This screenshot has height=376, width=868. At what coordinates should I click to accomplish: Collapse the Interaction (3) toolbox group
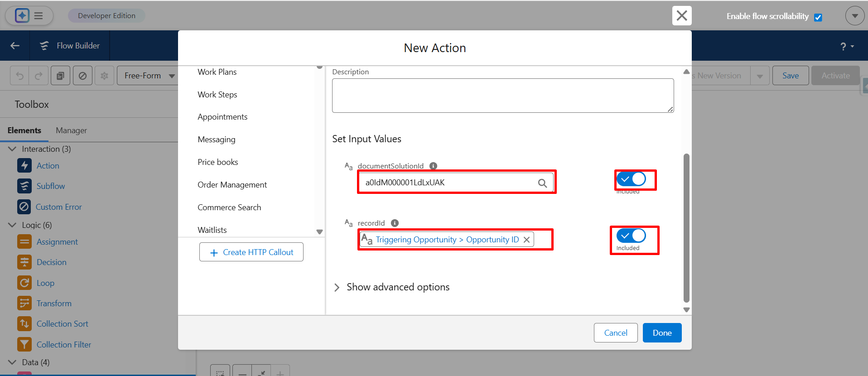(x=12, y=149)
